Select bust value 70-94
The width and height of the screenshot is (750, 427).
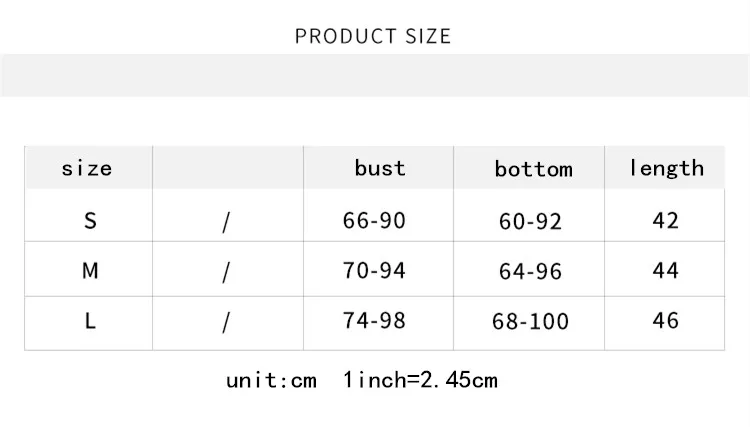(x=374, y=270)
